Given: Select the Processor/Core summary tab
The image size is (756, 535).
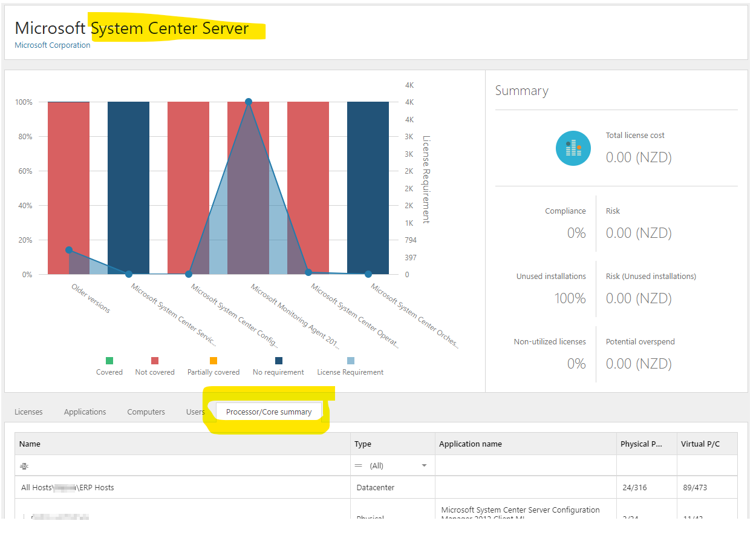Looking at the screenshot, I should point(269,412).
